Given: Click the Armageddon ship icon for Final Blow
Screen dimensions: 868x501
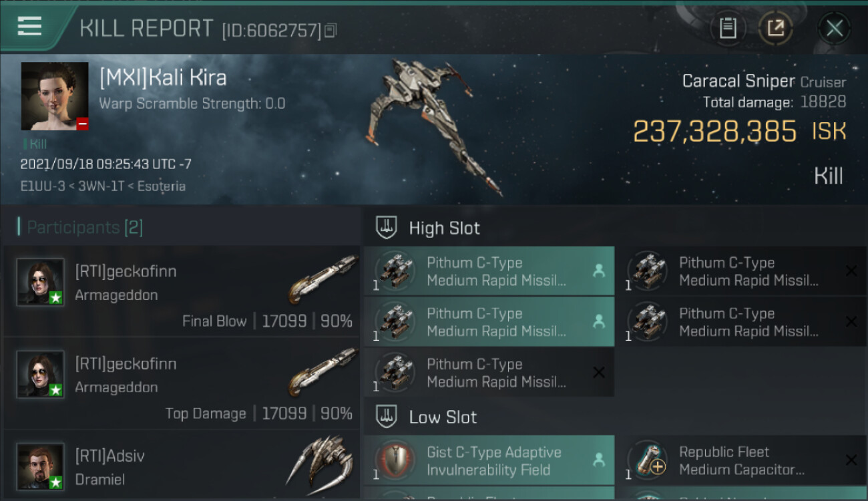Looking at the screenshot, I should [x=323, y=279].
